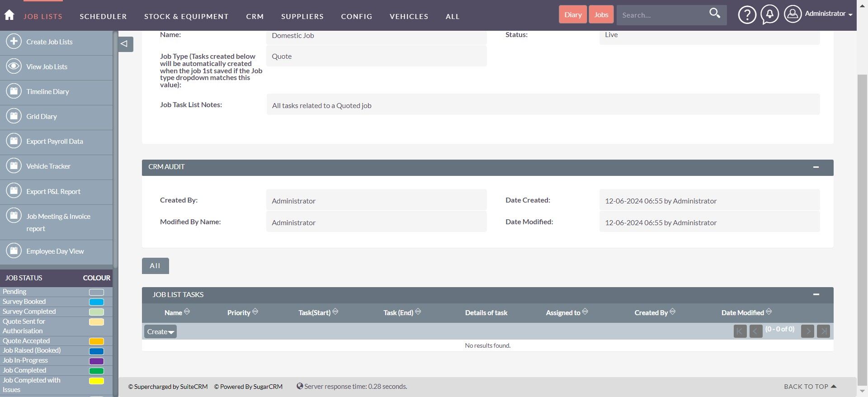Sort tasks by Name column

pos(177,312)
